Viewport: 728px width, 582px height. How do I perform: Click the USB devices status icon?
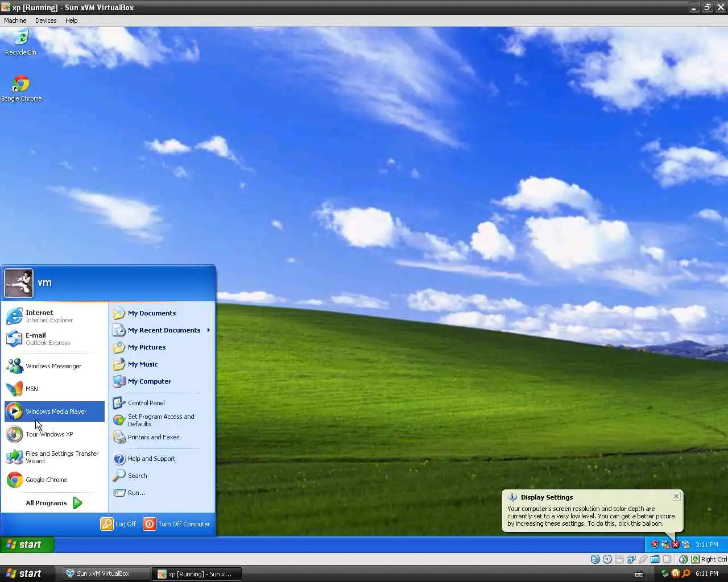(643, 559)
